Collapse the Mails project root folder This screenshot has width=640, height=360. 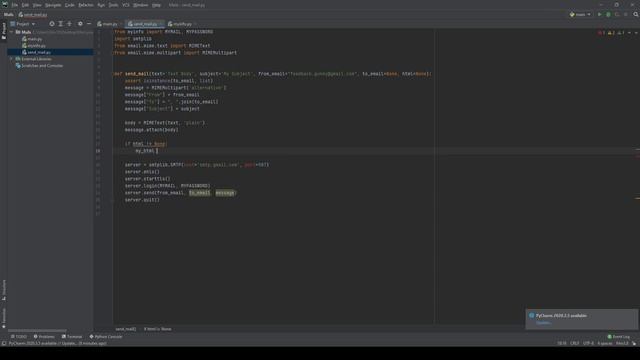(12, 32)
